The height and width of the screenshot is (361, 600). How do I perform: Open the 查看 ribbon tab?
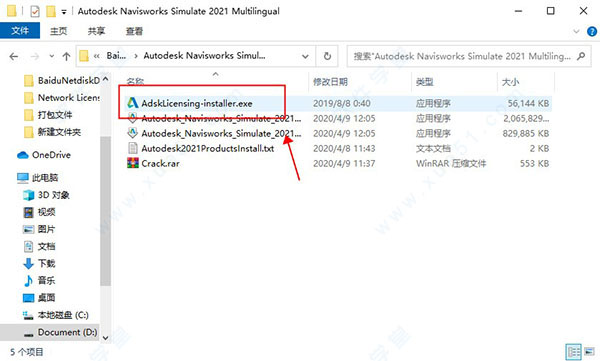[134, 31]
